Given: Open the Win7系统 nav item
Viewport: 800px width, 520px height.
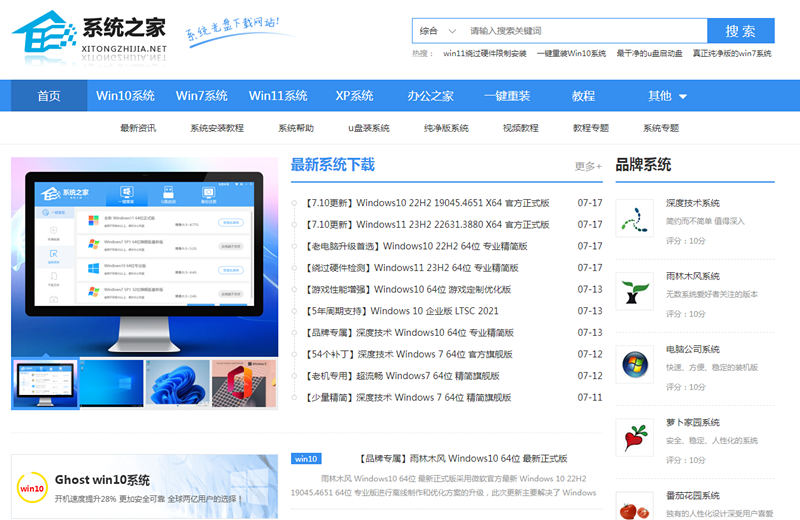Looking at the screenshot, I should (x=202, y=96).
